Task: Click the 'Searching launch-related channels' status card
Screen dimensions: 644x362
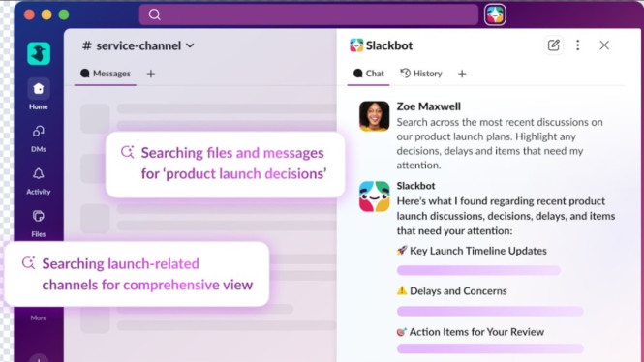Action: click(137, 274)
